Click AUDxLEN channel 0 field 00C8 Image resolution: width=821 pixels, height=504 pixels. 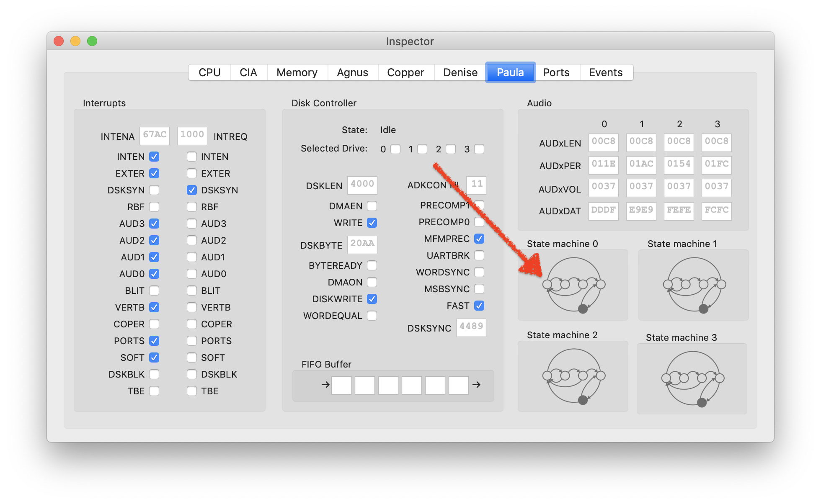pyautogui.click(x=604, y=142)
